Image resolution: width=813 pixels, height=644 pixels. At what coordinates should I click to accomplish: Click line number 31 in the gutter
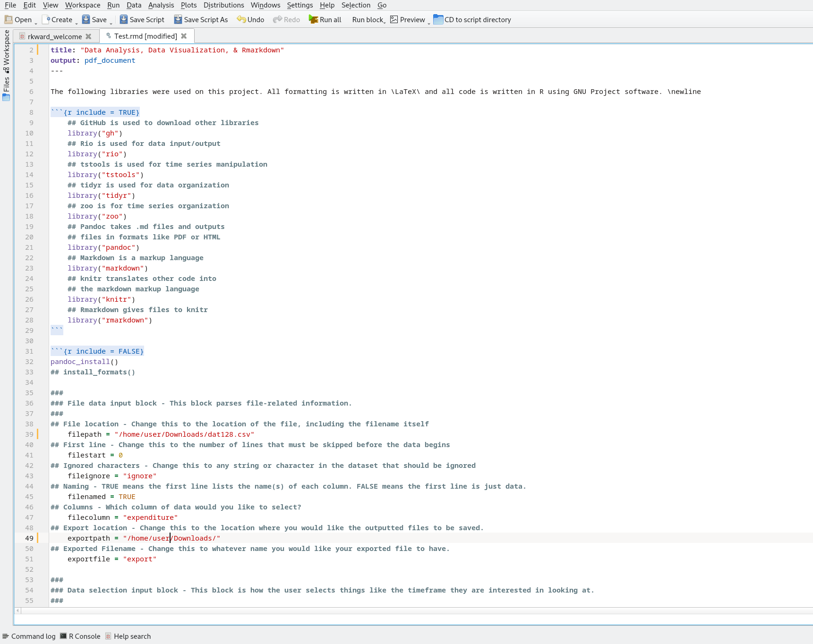pyautogui.click(x=29, y=351)
